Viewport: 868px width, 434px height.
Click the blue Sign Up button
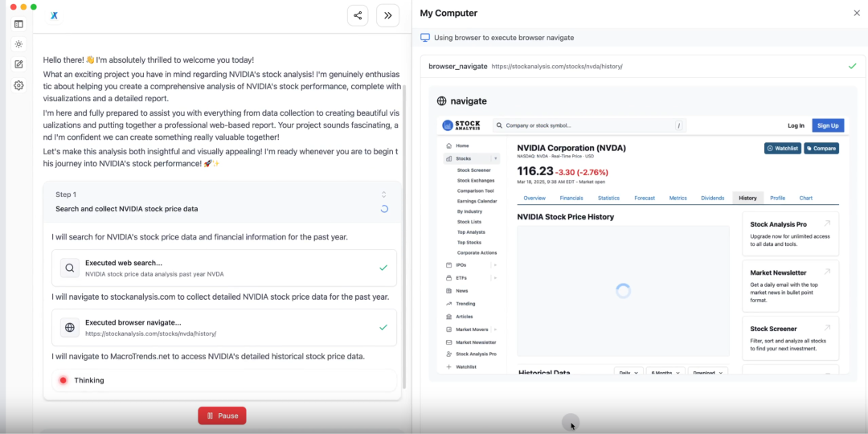[828, 125]
